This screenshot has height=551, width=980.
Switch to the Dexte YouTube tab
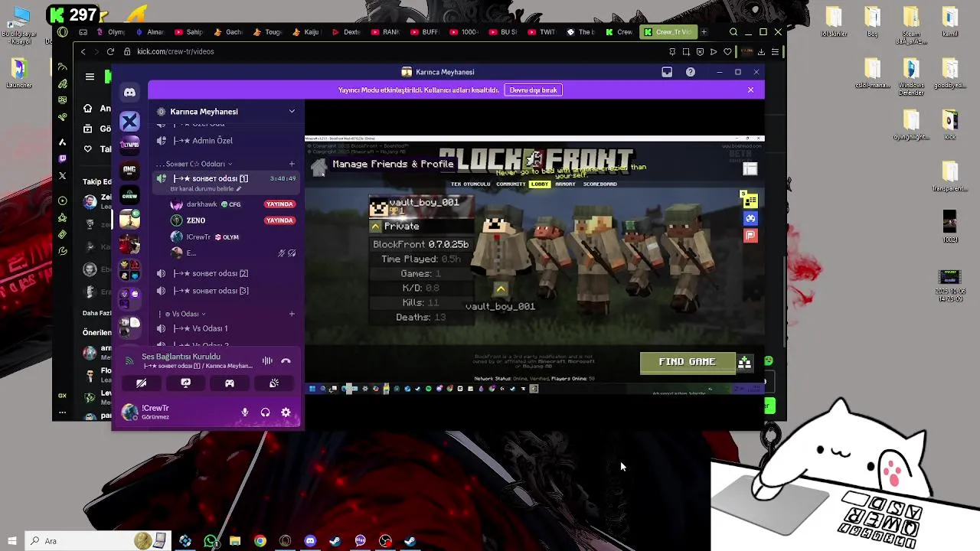pyautogui.click(x=346, y=32)
